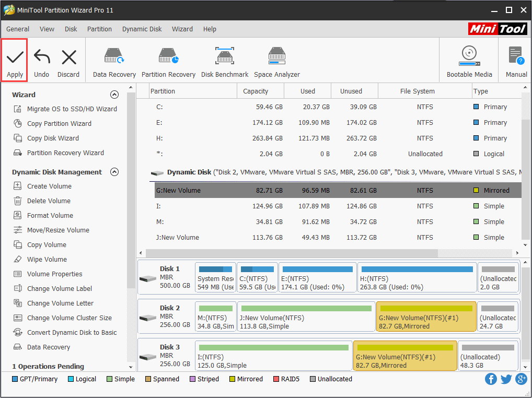The width and height of the screenshot is (532, 398).
Task: Choose Convert Dynamic Disk to Basic
Action: pyautogui.click(x=65, y=332)
